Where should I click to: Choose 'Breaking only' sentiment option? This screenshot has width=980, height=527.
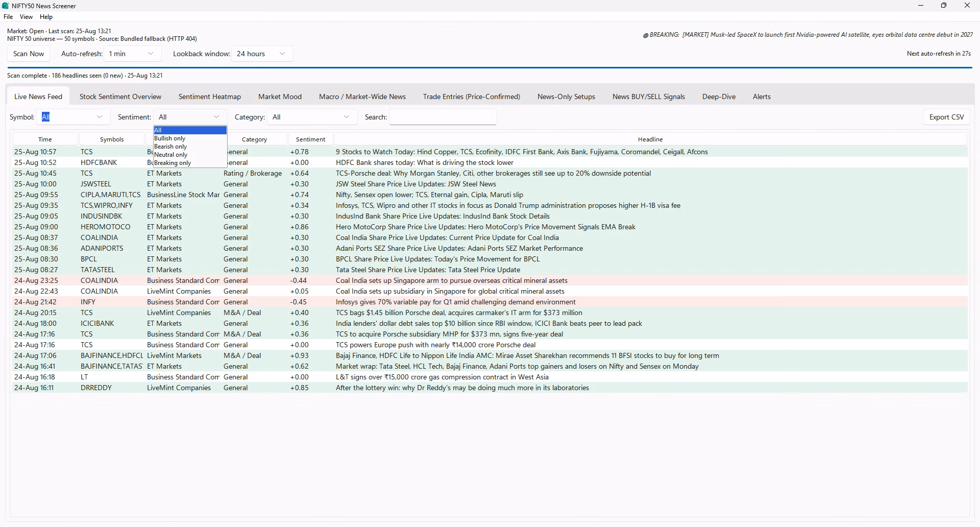190,163
